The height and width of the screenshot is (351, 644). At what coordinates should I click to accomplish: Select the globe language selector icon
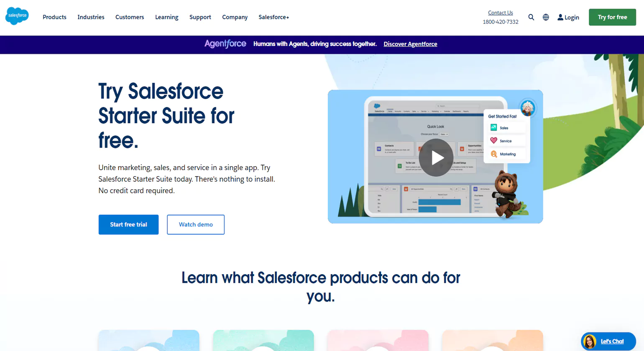pos(545,17)
